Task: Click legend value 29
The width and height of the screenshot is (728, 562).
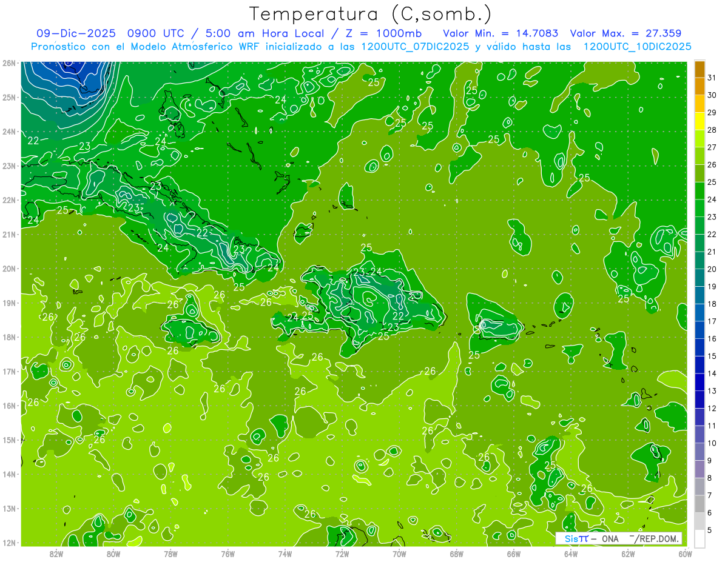Action: (712, 113)
